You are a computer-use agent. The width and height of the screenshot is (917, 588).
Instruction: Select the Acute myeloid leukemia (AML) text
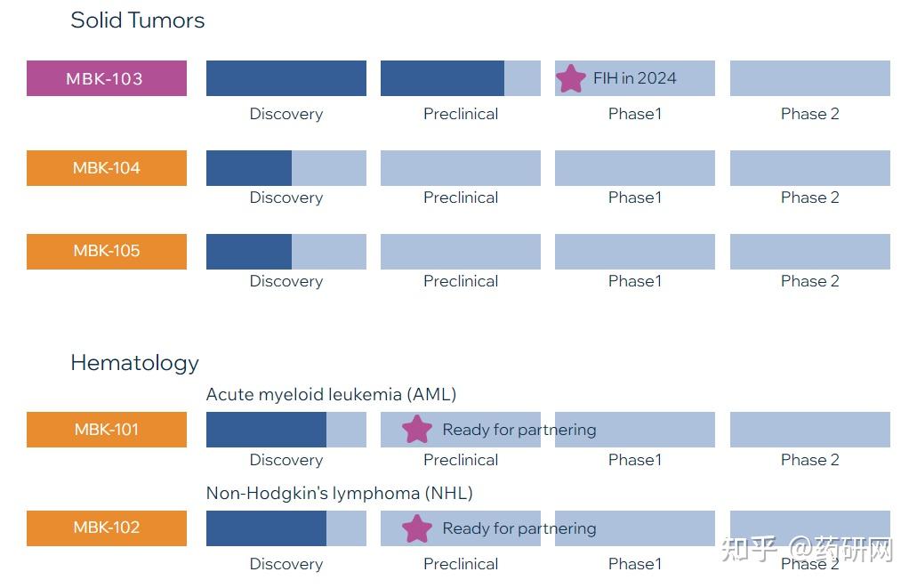pos(331,394)
